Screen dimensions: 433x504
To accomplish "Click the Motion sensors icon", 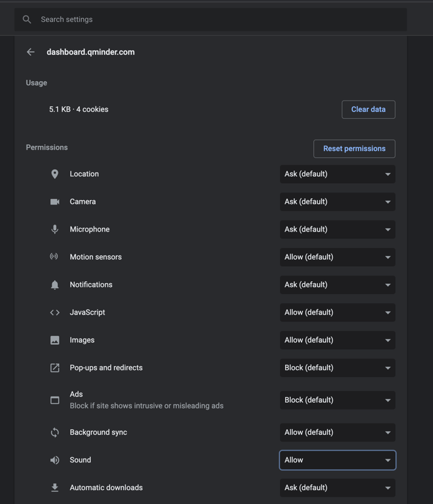I will [x=54, y=256].
